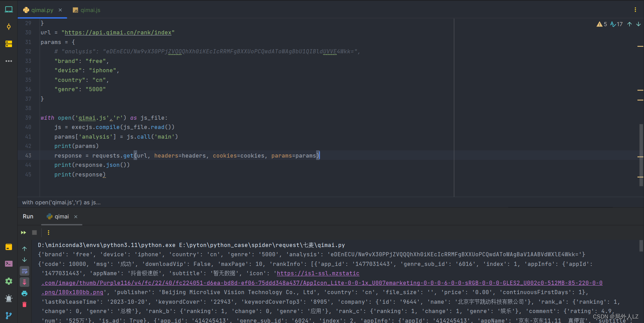Print the console output
644x323 pixels.
[x=24, y=293]
